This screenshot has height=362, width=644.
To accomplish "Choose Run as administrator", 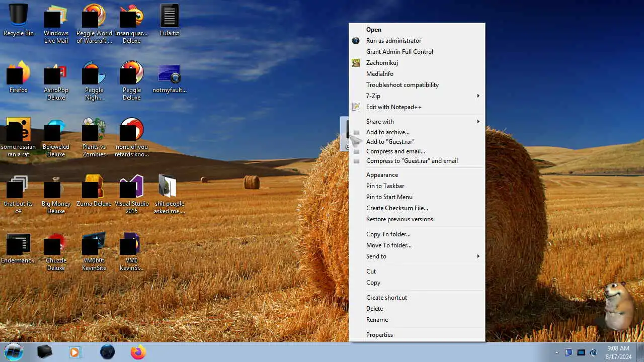I will tap(417, 41).
